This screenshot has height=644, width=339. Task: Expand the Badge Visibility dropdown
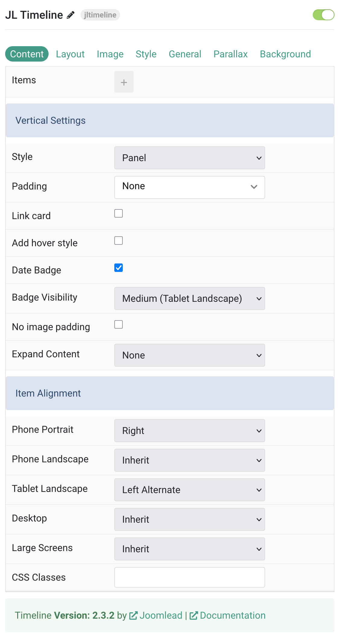[190, 298]
